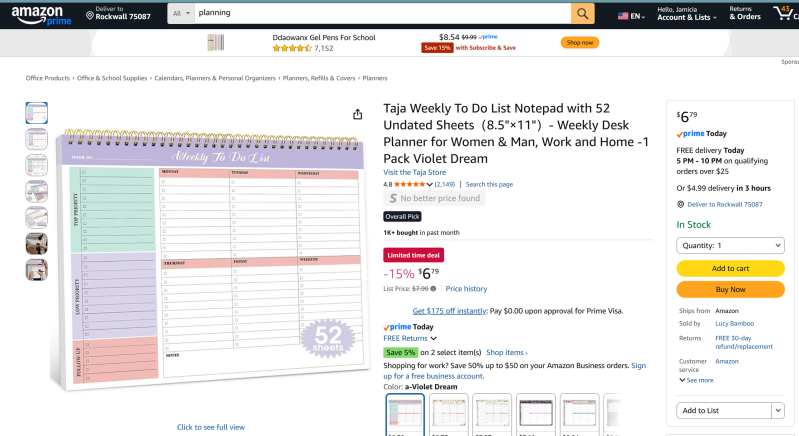The image size is (799, 436).
Task: Open Returns & Orders
Action: pos(744,14)
